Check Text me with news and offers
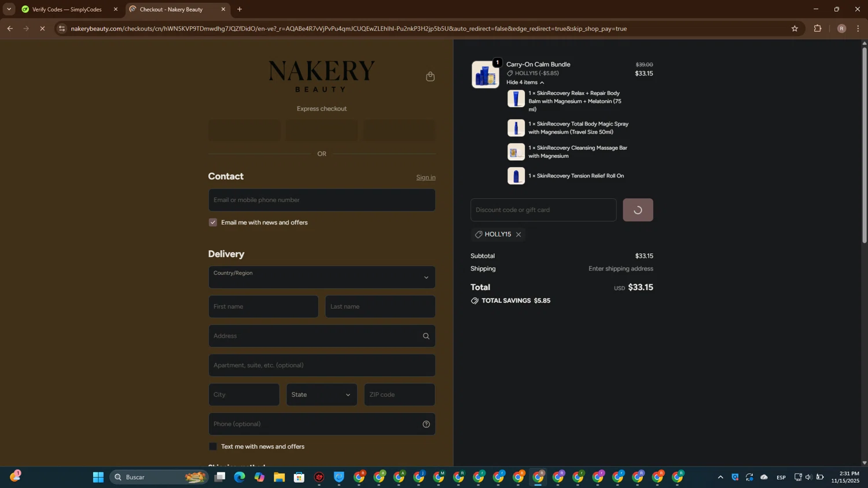Image resolution: width=868 pixels, height=488 pixels. point(213,446)
